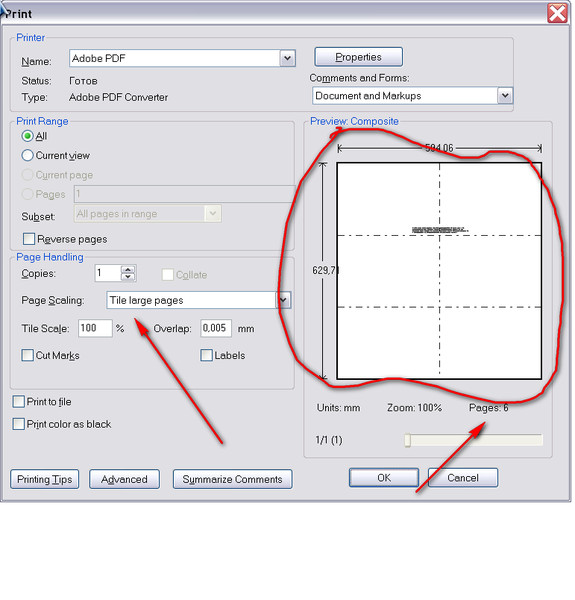
Task: Open the printer Name dropdown arrow
Action: [287, 59]
